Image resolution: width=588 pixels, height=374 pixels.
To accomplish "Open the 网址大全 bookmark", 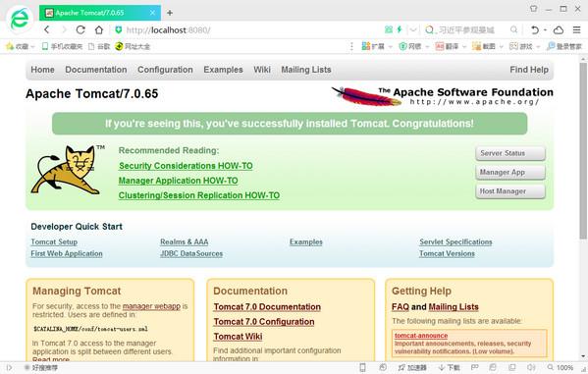I will pyautogui.click(x=133, y=46).
